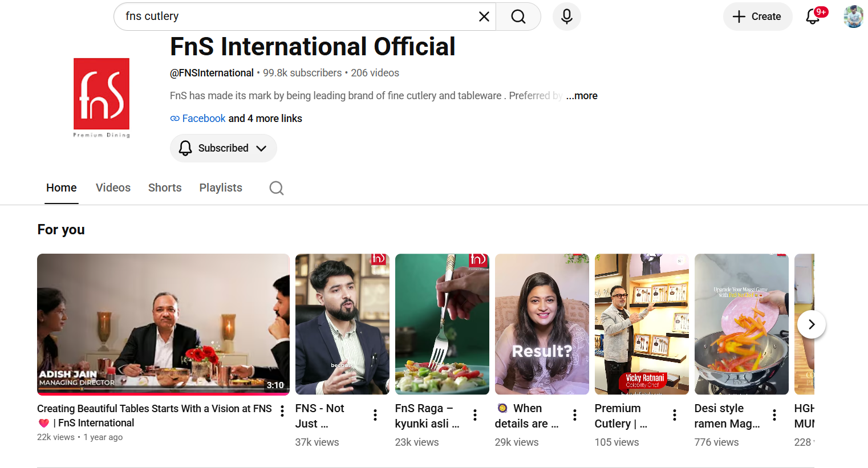This screenshot has height=468, width=868.
Task: Start voice search with the microphone
Action: pos(567,17)
